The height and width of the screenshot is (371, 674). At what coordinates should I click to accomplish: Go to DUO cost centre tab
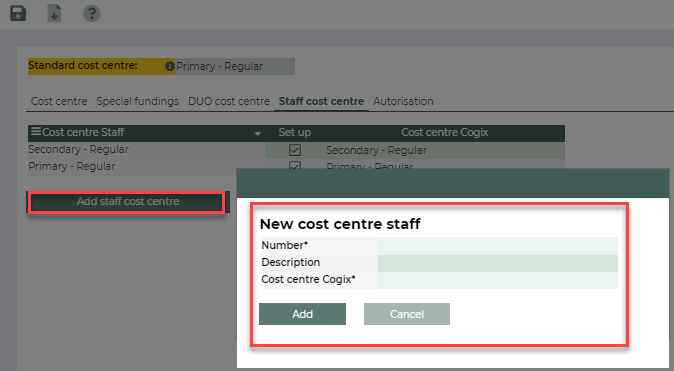click(x=229, y=101)
